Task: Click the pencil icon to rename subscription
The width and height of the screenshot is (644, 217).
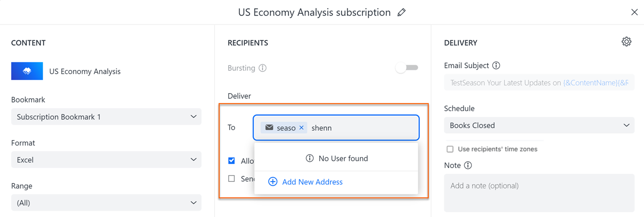Action: coord(401,13)
